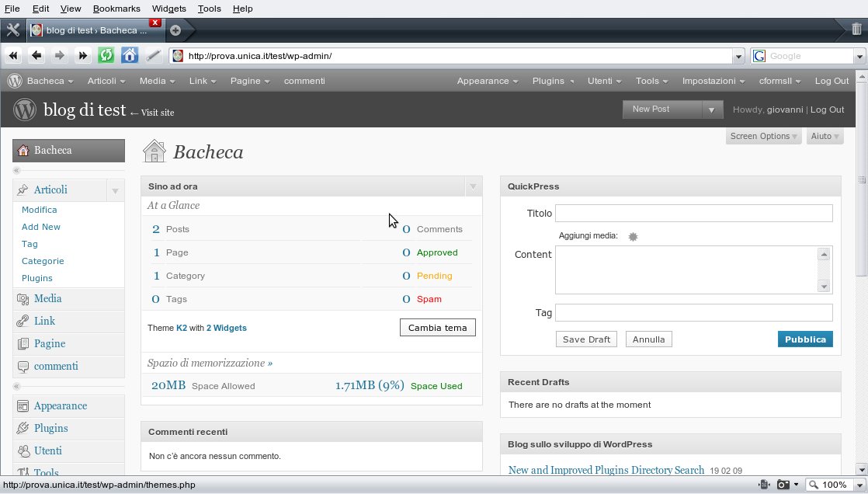This screenshot has width=868, height=494.
Task: Go to the Home page icon
Action: pyautogui.click(x=130, y=55)
